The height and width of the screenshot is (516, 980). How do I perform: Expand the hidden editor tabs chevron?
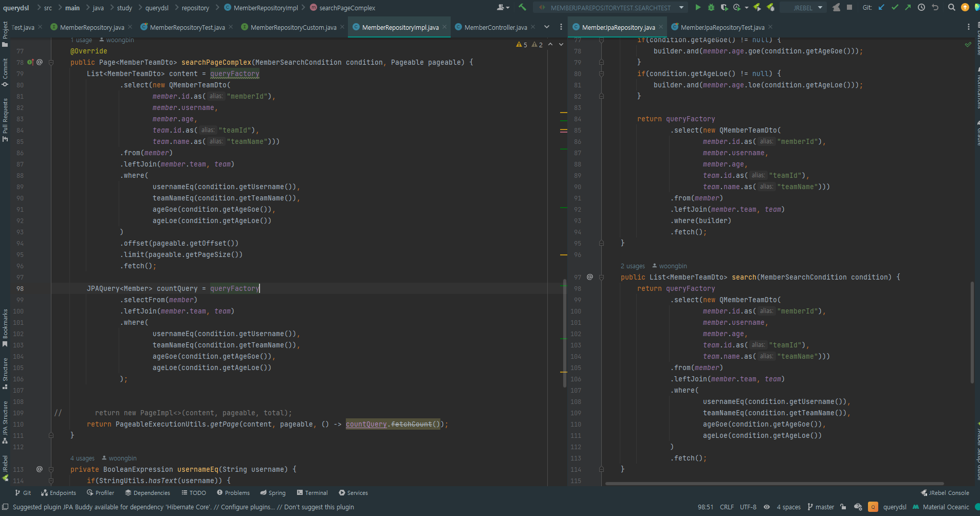click(x=546, y=27)
